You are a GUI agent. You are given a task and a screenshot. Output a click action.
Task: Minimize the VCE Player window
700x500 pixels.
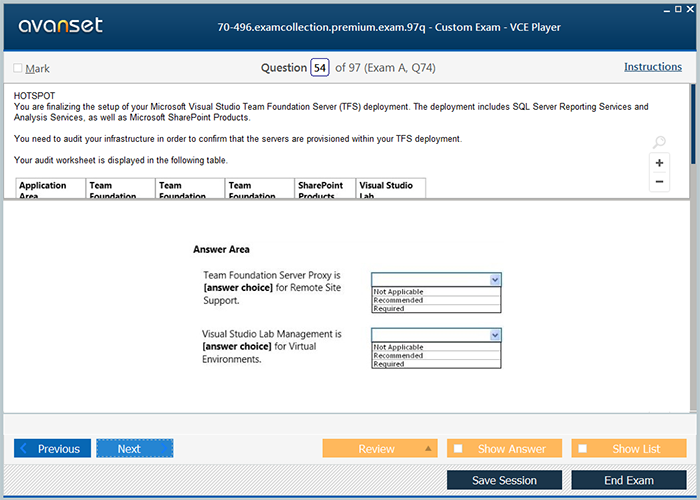point(667,10)
